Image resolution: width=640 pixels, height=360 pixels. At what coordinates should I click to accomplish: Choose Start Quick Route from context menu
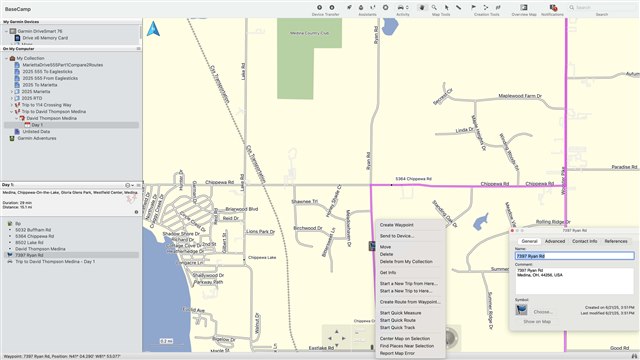click(x=398, y=320)
